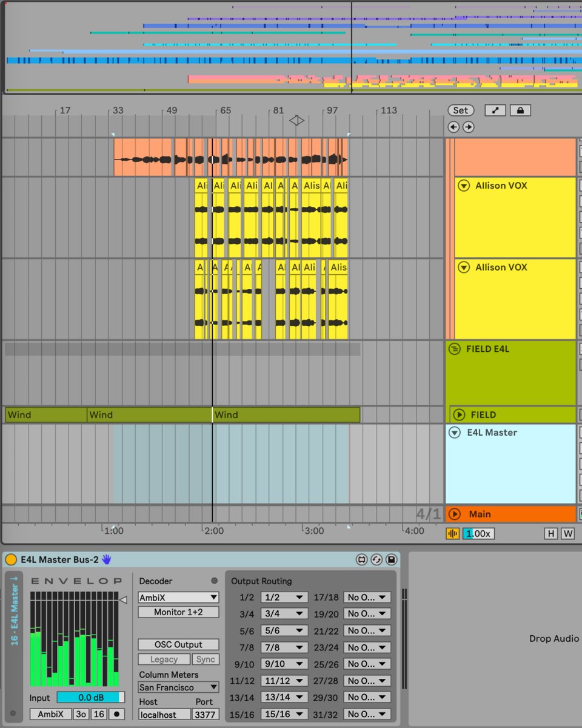Select the first Wind clip
This screenshot has width=582, height=728.
tap(46, 415)
